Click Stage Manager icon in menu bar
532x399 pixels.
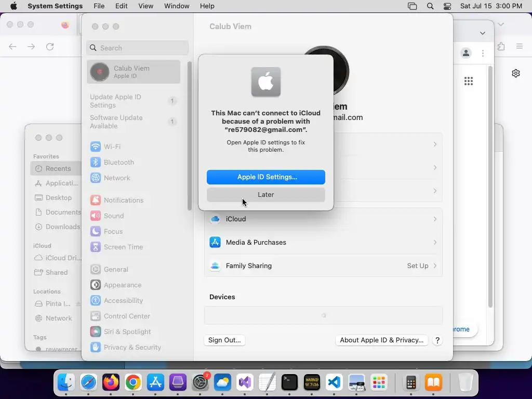pyautogui.click(x=412, y=6)
